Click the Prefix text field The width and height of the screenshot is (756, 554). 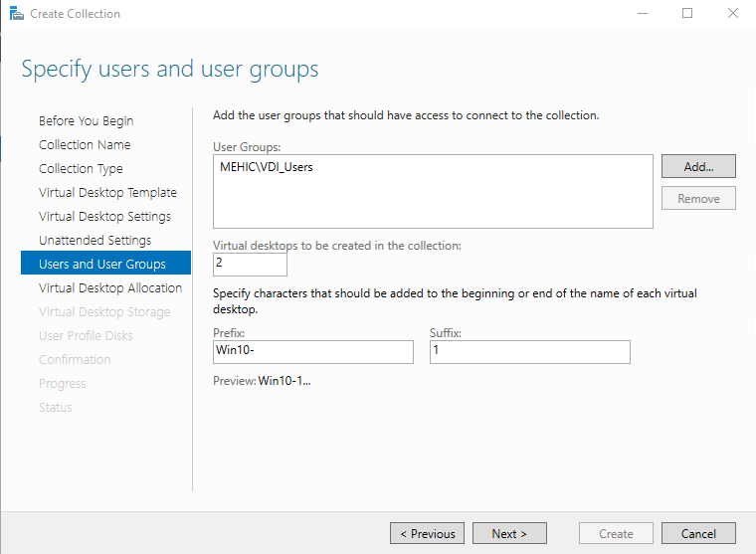[x=313, y=352]
